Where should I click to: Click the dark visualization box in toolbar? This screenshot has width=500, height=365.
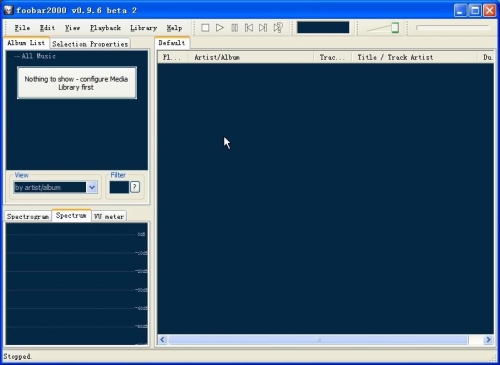323,27
